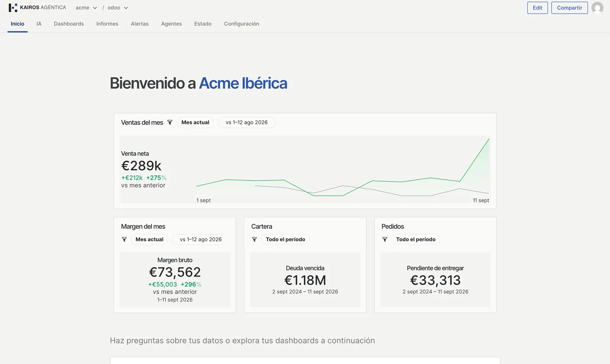Click the Edit button
This screenshot has width=610, height=364.
click(x=538, y=8)
